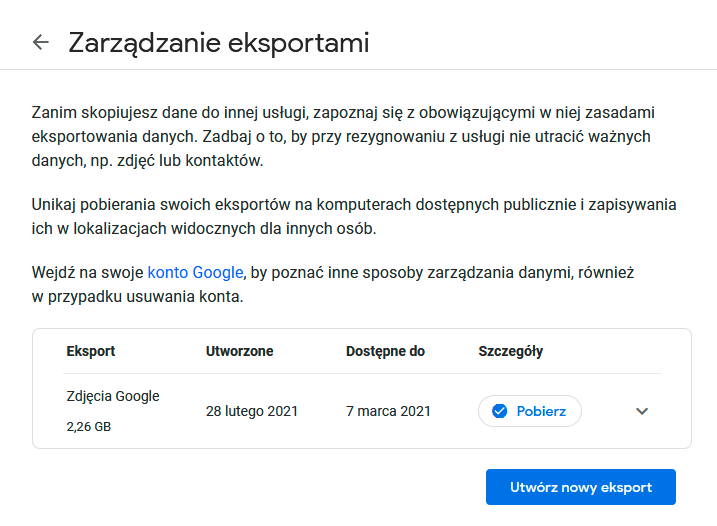The height and width of the screenshot is (526, 717).
Task: Click the creation date 28 lutego 2021
Action: (x=251, y=411)
